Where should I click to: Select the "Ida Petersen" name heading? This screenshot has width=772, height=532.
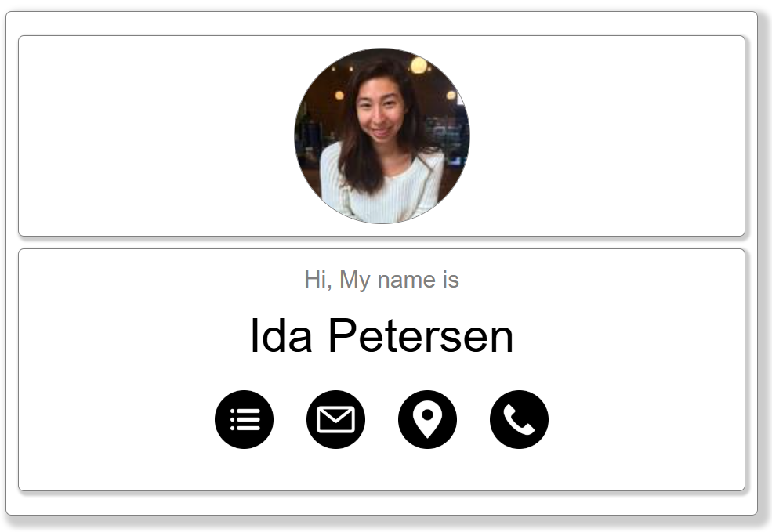382,335
